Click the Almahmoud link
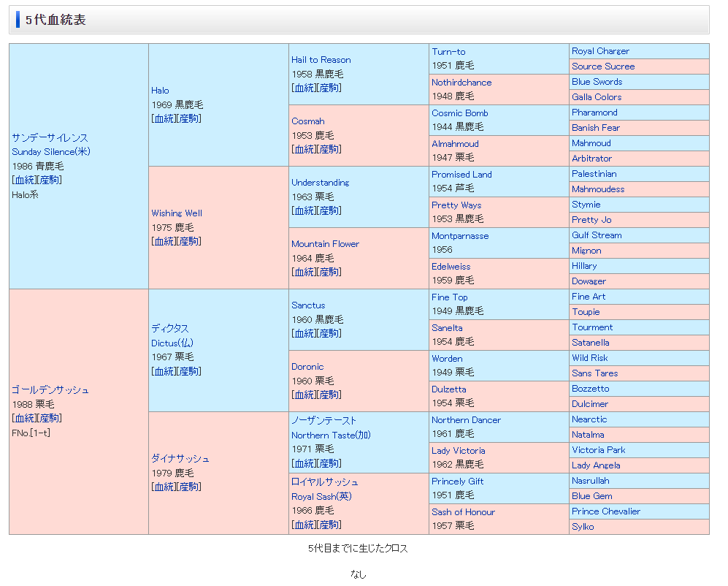 tap(455, 144)
